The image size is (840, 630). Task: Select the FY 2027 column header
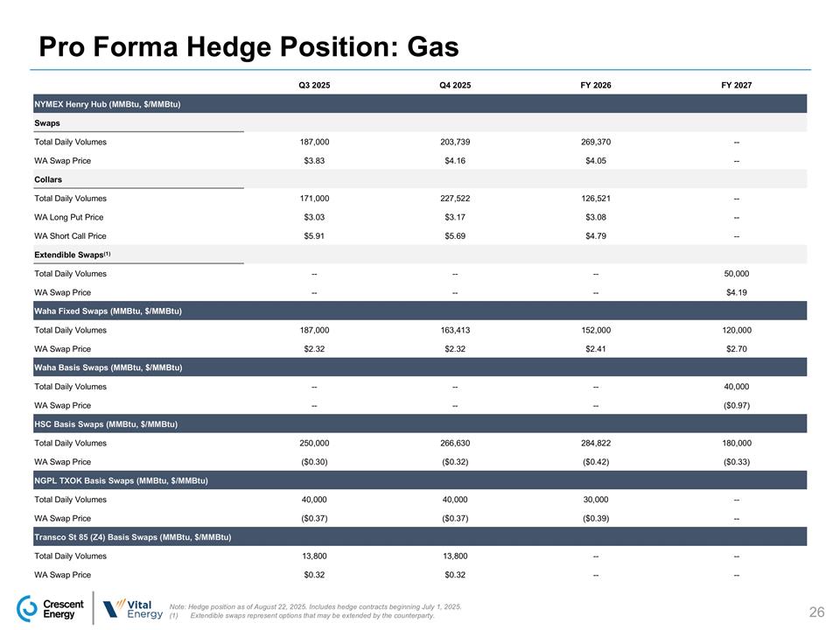[x=737, y=85]
